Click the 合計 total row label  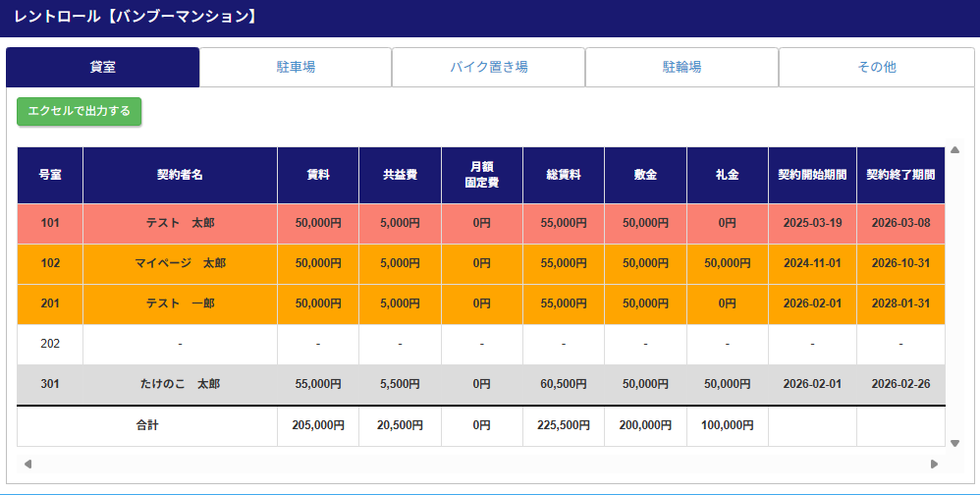click(x=147, y=426)
